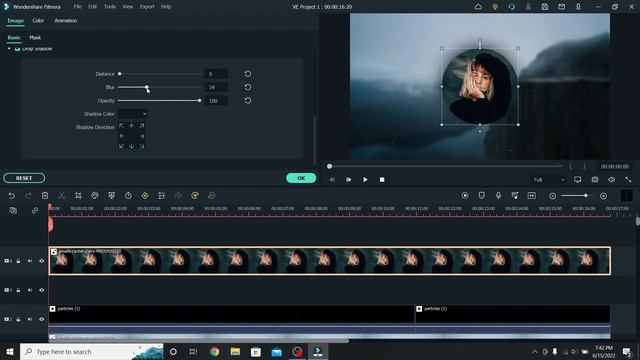Toggle the Drop Shadow checkbox
The width and height of the screenshot is (640, 360).
[x=18, y=49]
